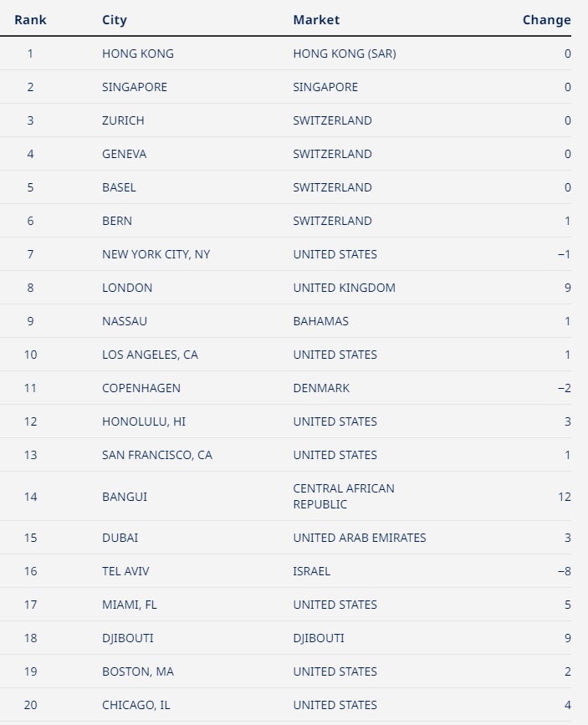Select the Market column header
The image size is (588, 725).
point(316,20)
